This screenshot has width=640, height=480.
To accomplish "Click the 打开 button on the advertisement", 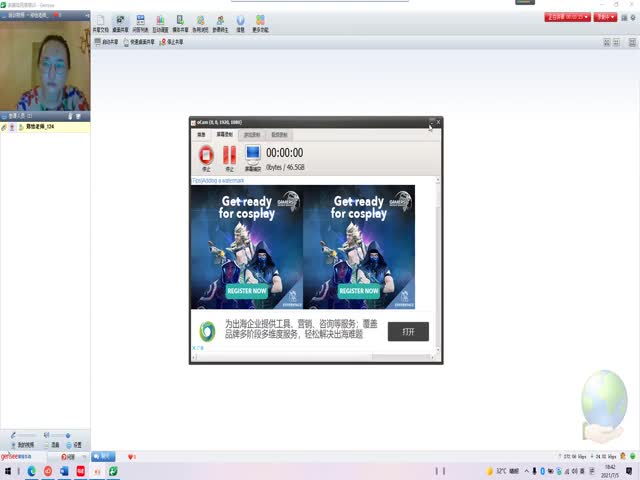I will 408,331.
